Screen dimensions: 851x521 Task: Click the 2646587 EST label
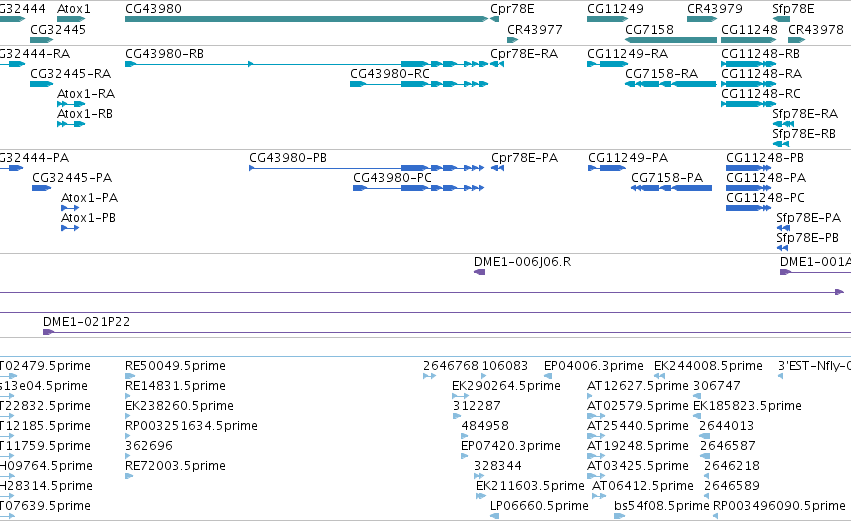728,446
